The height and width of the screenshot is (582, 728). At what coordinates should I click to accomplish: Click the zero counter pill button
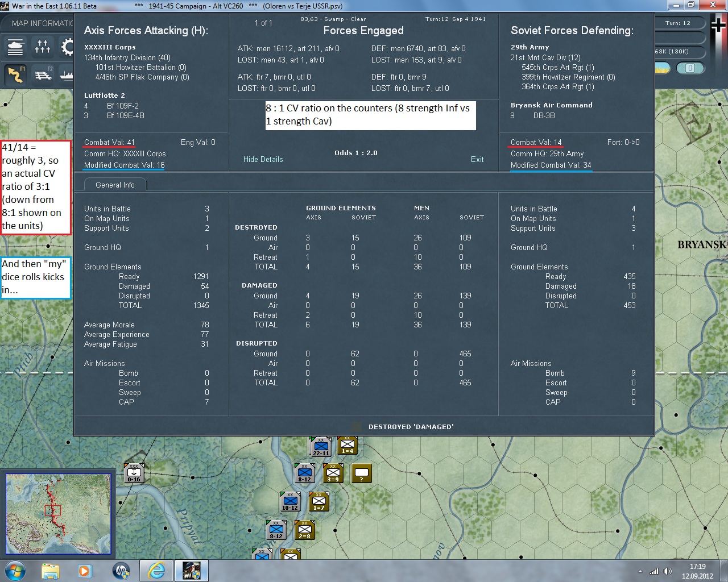(x=690, y=68)
